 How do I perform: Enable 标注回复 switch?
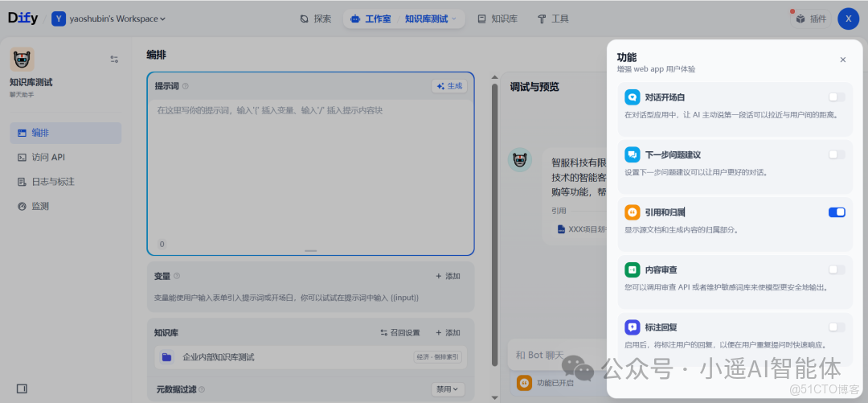point(837,327)
